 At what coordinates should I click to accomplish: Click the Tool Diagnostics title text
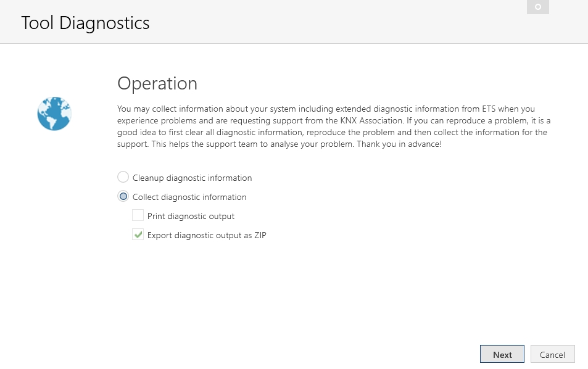coord(85,23)
